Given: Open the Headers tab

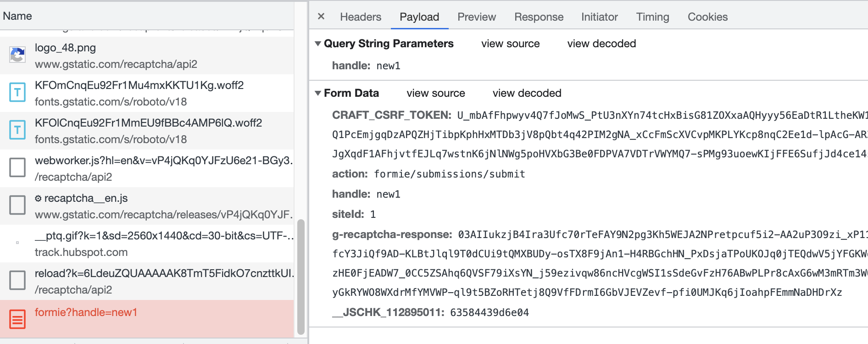Looking at the screenshot, I should 361,17.
